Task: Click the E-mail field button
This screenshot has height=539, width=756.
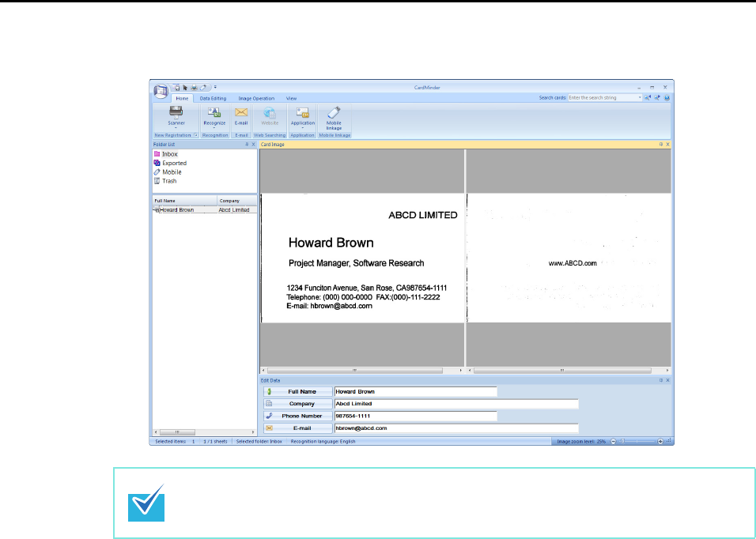Action: click(297, 428)
